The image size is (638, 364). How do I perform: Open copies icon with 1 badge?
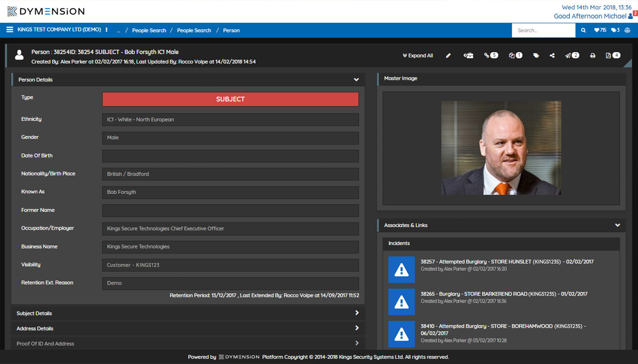tap(515, 55)
